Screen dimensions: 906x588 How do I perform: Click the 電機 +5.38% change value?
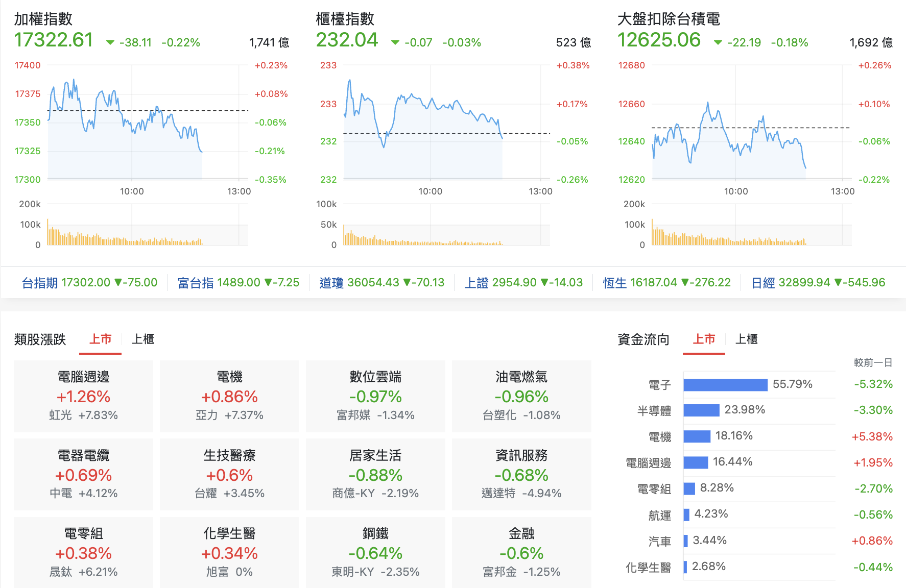(872, 436)
